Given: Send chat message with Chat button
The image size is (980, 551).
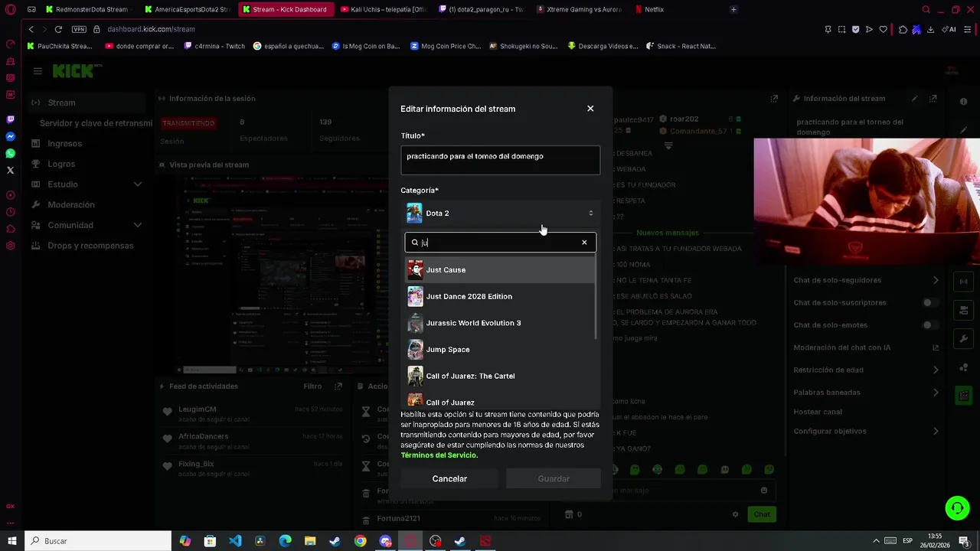Looking at the screenshot, I should click(762, 514).
